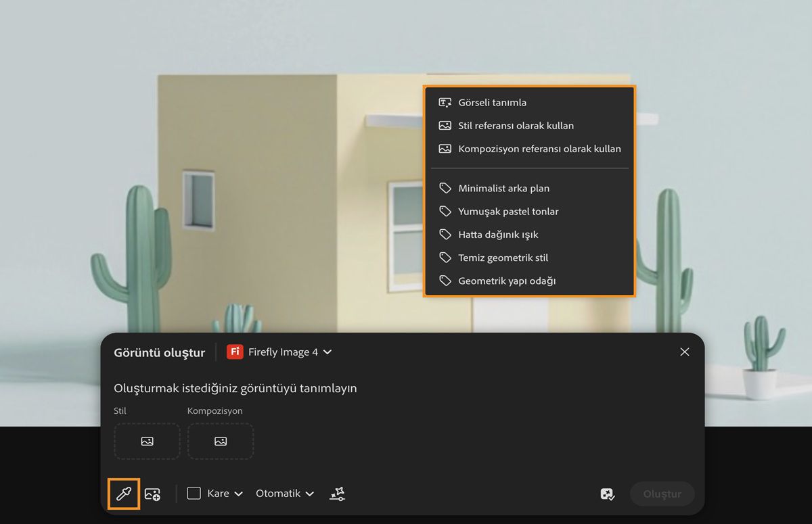The image size is (812, 524).
Task: Pick the Temiz geometrik stil tag
Action: click(529, 258)
